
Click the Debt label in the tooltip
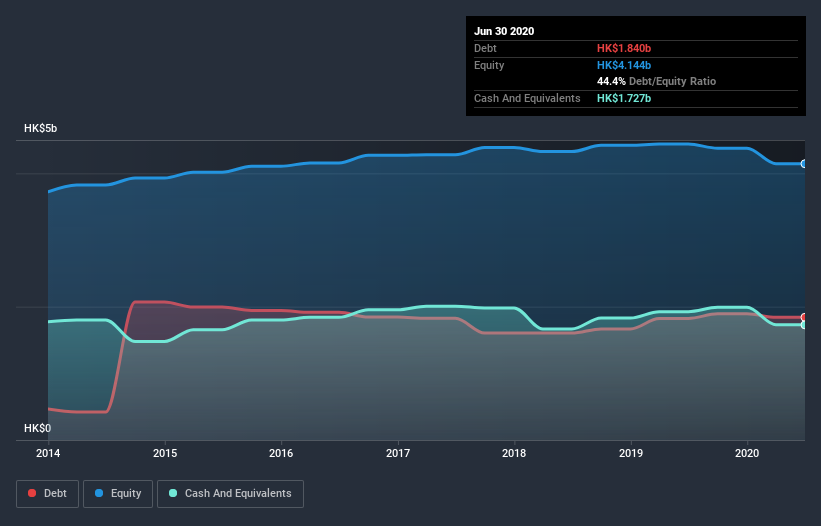click(x=485, y=48)
